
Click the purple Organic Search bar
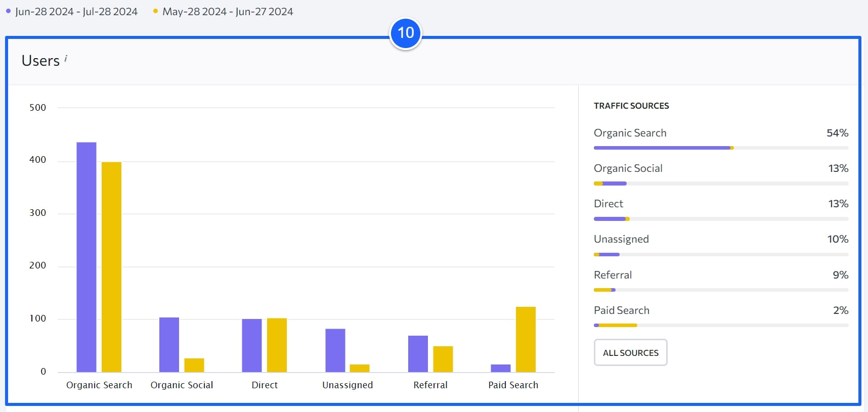(x=86, y=257)
